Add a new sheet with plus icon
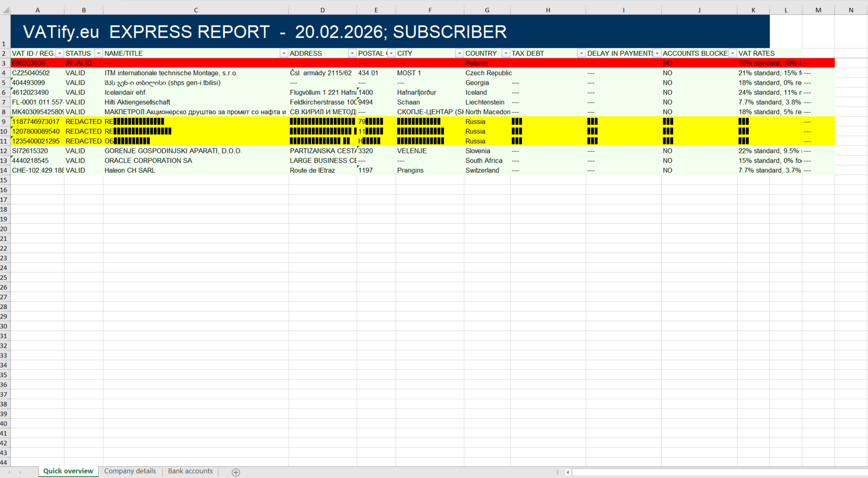 point(236,472)
